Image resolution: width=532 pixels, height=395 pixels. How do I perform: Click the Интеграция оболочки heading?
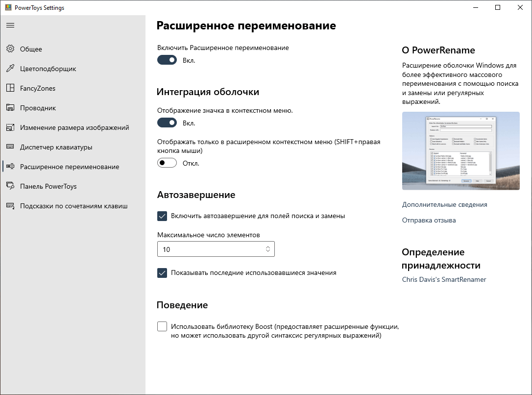(208, 92)
